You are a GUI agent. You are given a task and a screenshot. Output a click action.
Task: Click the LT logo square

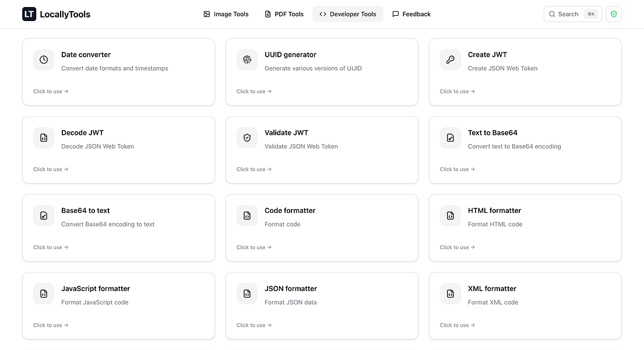pyautogui.click(x=29, y=13)
